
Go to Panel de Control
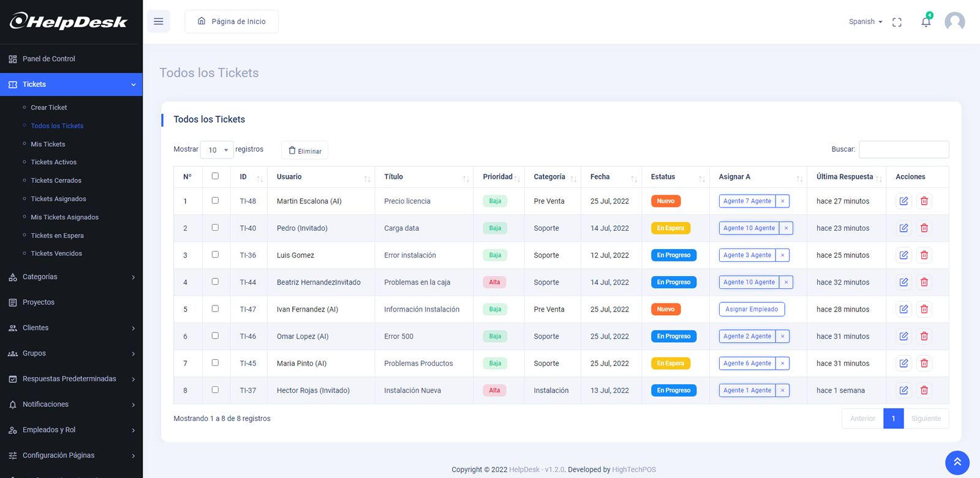tap(49, 59)
